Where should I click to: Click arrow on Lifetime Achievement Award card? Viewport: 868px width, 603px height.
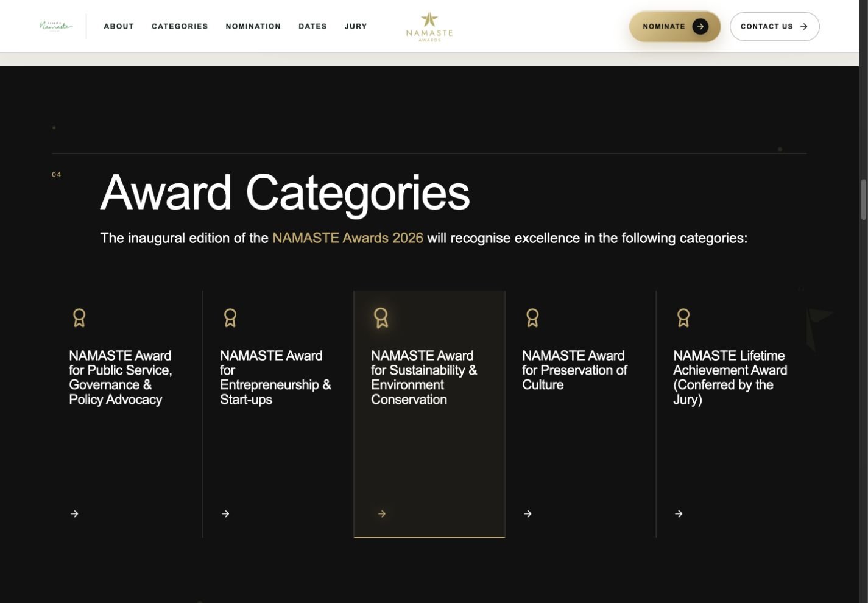point(679,514)
